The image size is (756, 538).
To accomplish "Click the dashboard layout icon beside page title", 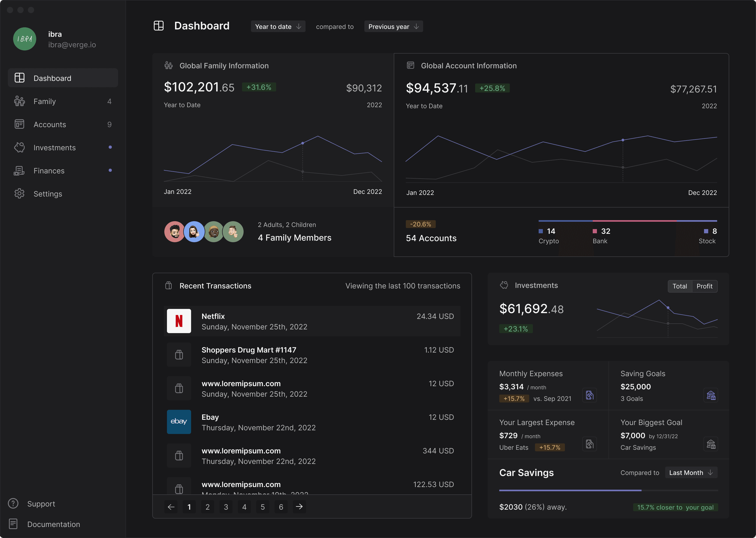I will pos(159,25).
